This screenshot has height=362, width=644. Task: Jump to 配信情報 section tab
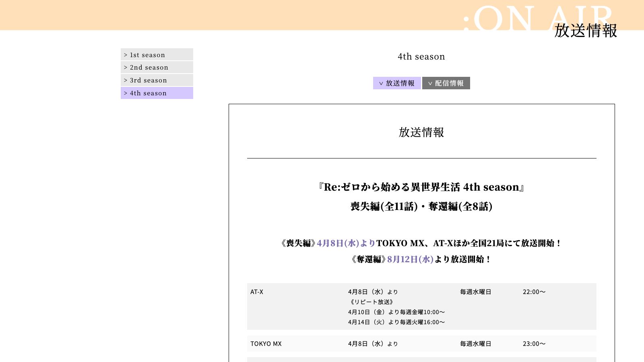(x=446, y=83)
